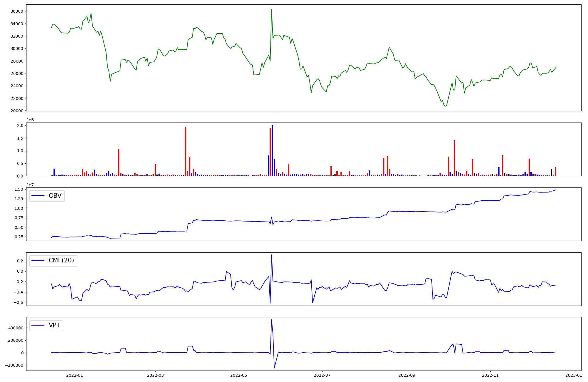Click the 1e6 volume scale multiplier
Viewport: 588px width, 382px height.
(30, 120)
